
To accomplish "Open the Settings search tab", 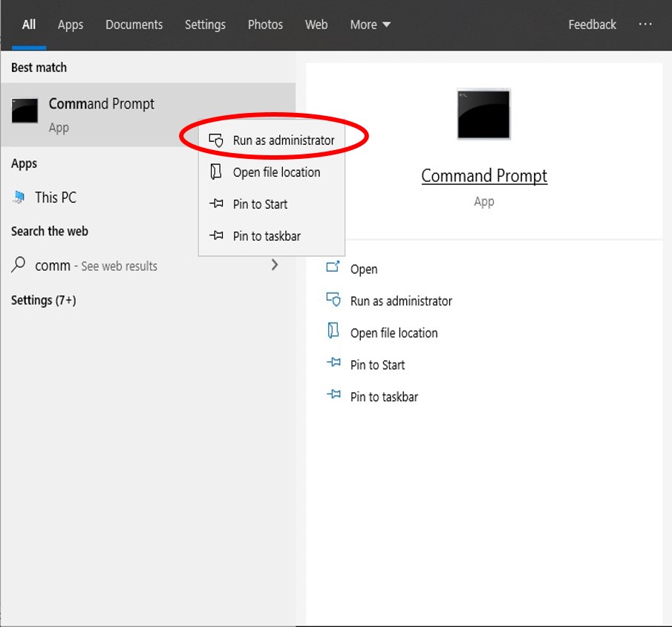I will (x=205, y=25).
